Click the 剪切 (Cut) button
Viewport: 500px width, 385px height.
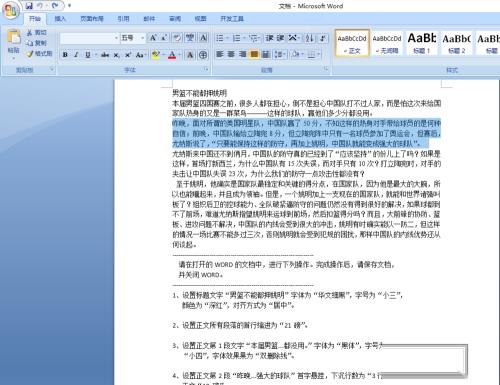pos(37,32)
